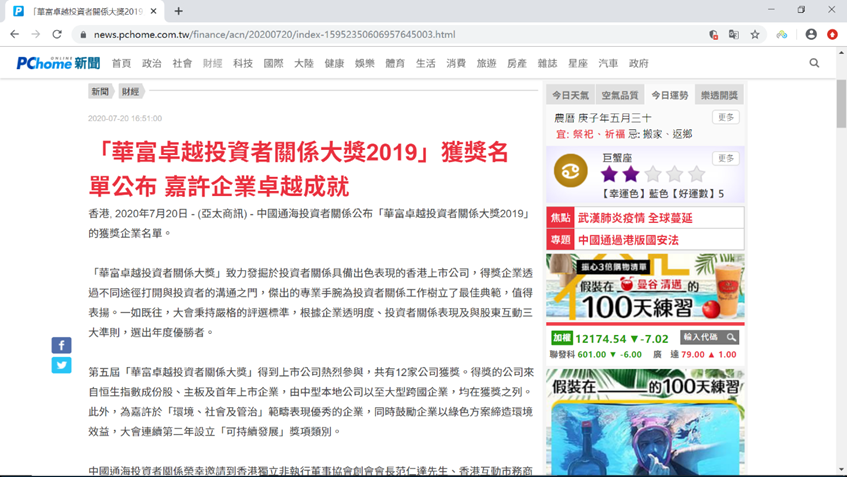This screenshot has height=477, width=847.
Task: Click 更多 next to 巨蟹座
Action: point(726,158)
